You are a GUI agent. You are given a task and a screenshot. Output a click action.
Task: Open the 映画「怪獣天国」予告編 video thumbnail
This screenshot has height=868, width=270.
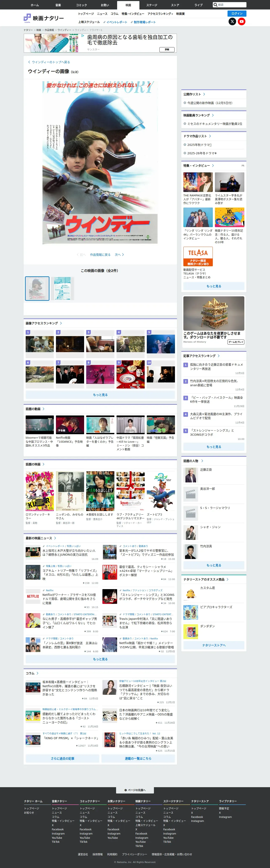click(161, 425)
